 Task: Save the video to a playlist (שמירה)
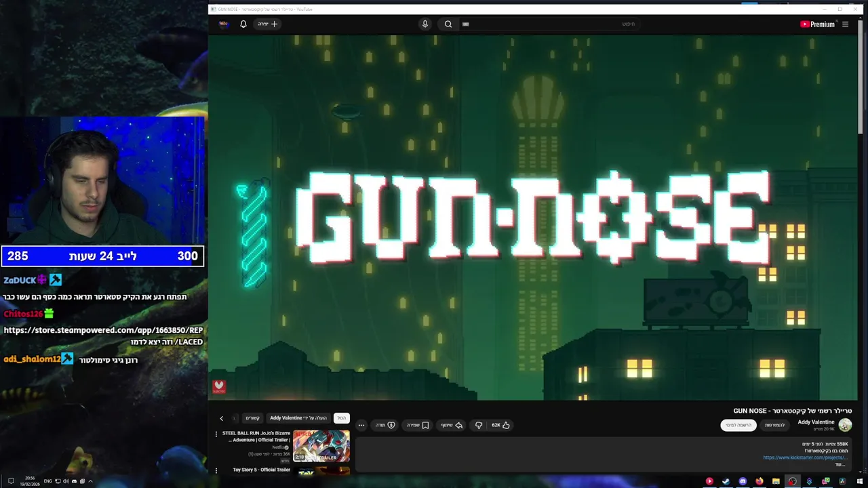coord(418,425)
